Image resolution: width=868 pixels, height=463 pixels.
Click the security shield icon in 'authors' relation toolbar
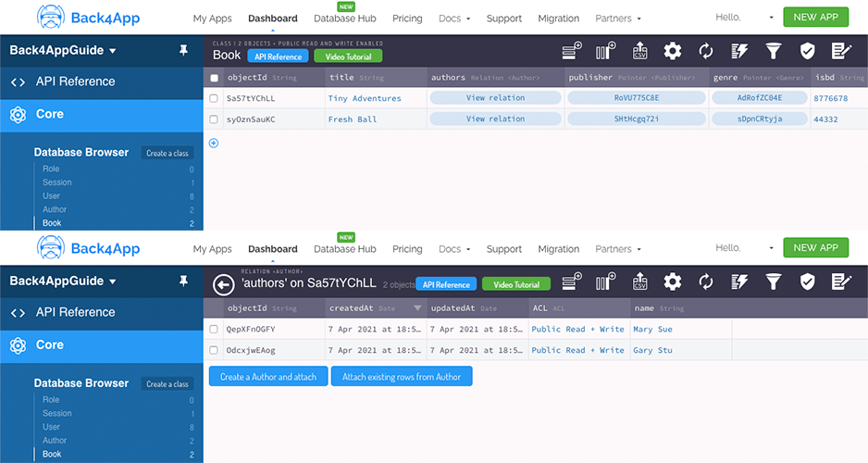point(807,282)
